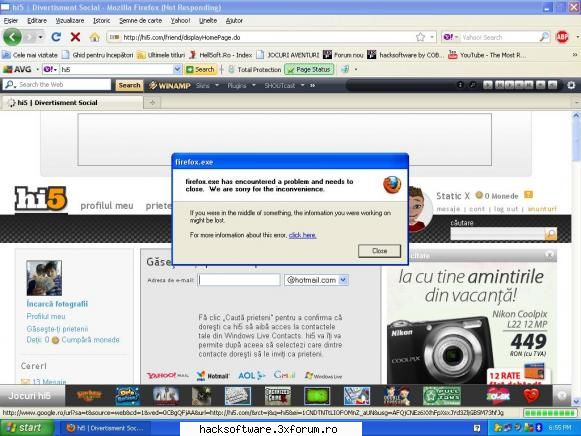Open the red heart game in Jocuri hi5
581x436 pixels.
[531, 396]
